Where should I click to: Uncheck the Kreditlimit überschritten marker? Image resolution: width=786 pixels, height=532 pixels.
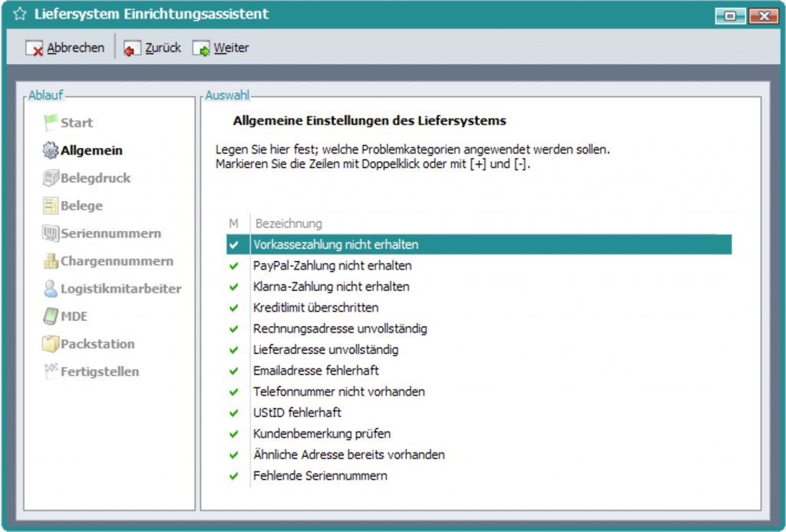(x=234, y=308)
